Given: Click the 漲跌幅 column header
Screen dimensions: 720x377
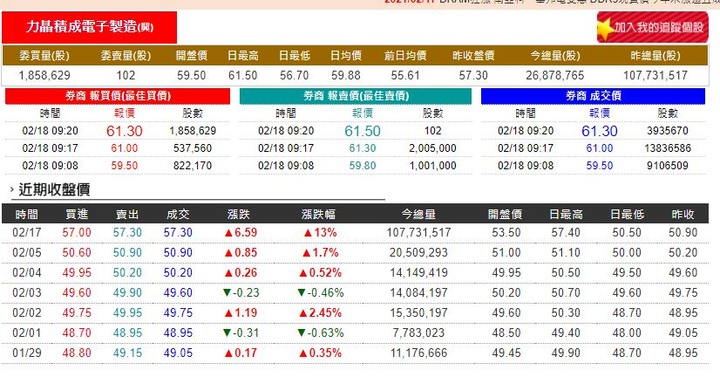Looking at the screenshot, I should pyautogui.click(x=318, y=214).
